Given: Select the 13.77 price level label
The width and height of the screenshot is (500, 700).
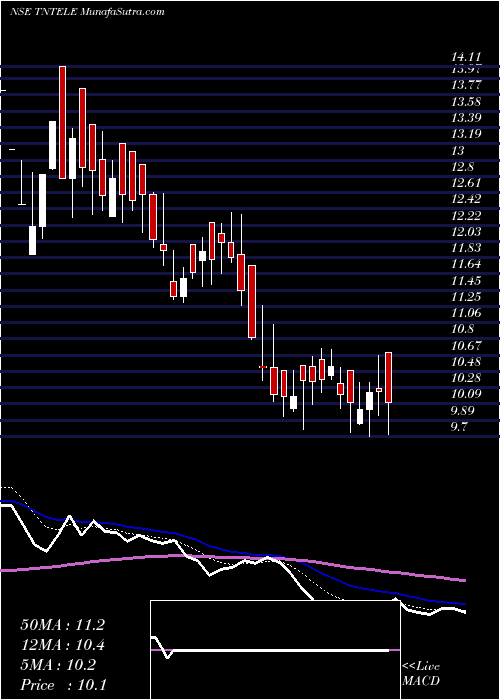Looking at the screenshot, I should pos(466,85).
